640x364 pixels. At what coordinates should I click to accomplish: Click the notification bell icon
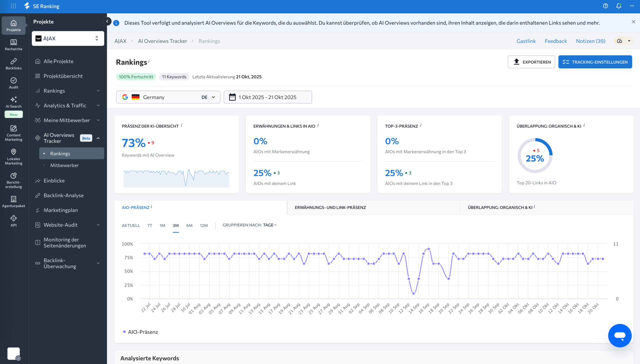618,6
